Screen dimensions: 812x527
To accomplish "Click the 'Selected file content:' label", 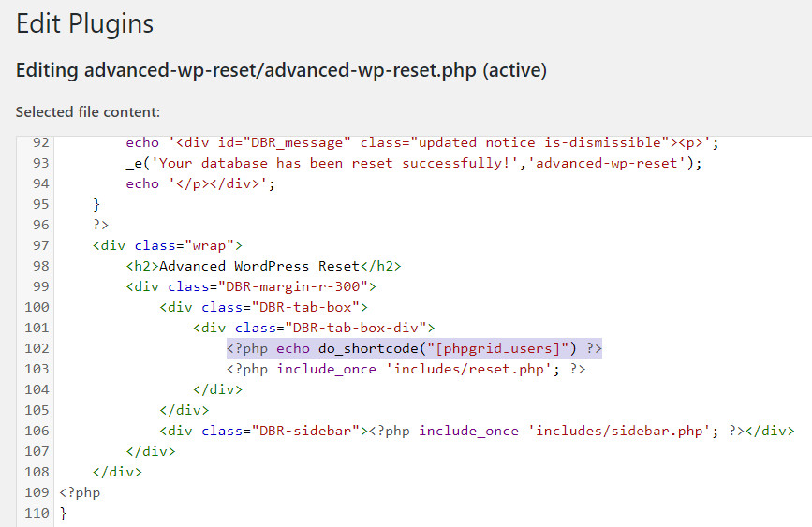I will 87,111.
